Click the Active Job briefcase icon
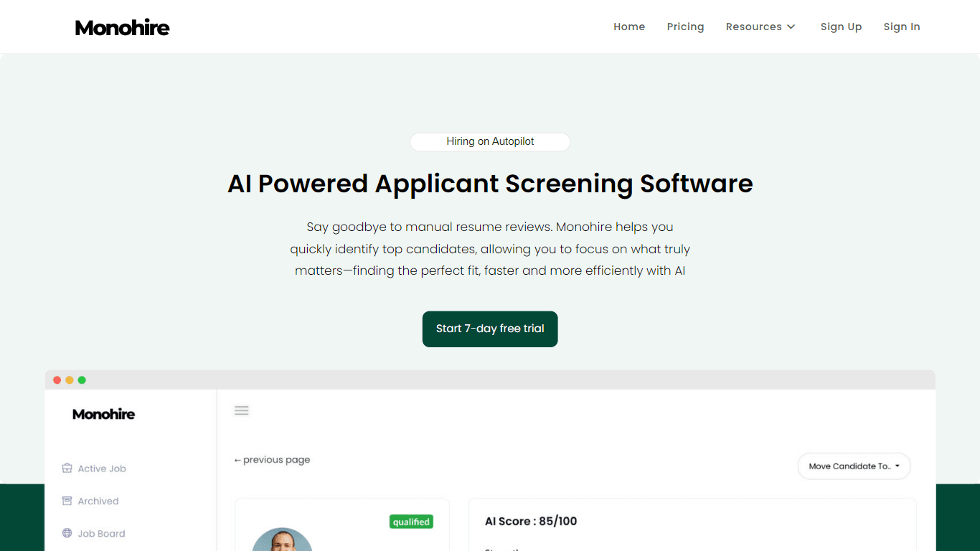Screen dimensions: 980x551 [x=67, y=468]
